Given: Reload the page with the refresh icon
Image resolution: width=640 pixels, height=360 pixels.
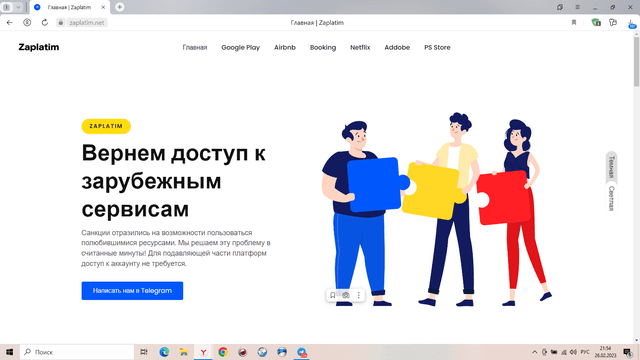Looking at the screenshot, I should pyautogui.click(x=44, y=22).
